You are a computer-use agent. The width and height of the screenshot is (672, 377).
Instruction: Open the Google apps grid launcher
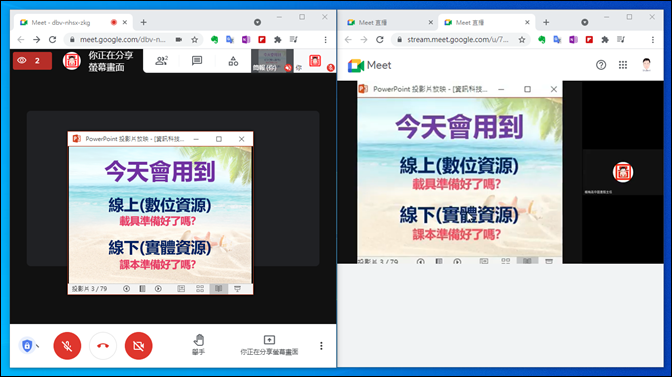tap(623, 65)
